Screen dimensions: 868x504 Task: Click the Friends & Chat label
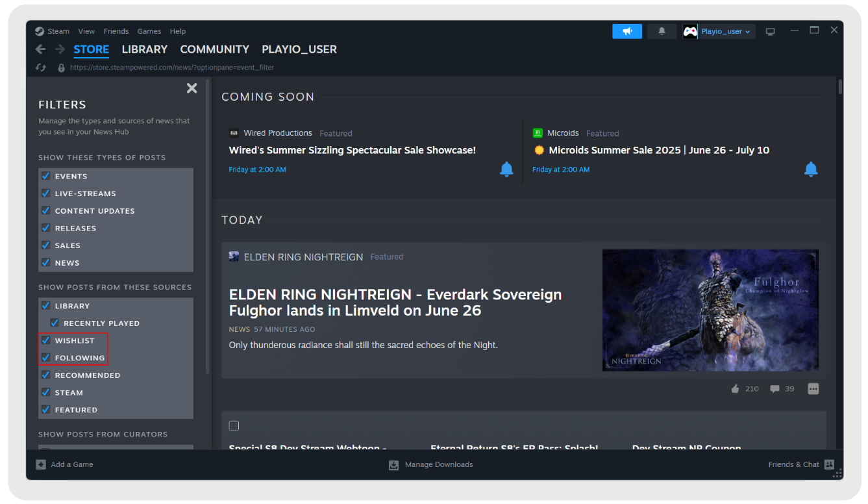click(793, 464)
